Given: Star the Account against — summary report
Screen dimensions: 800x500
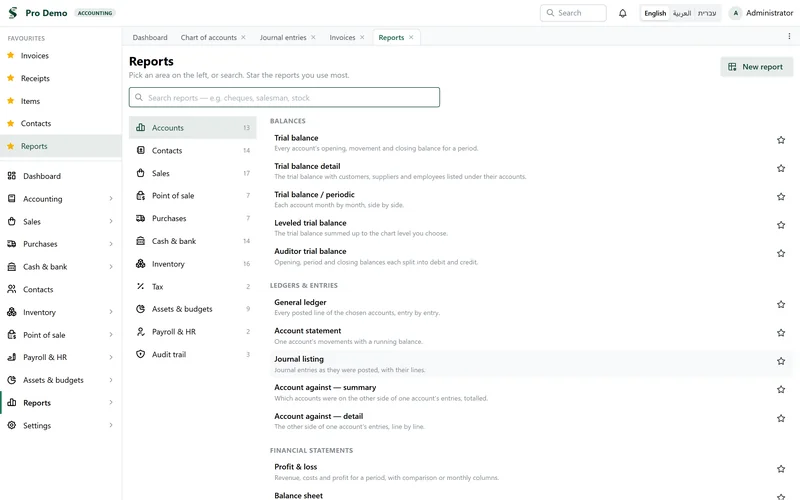Looking at the screenshot, I should (x=781, y=389).
